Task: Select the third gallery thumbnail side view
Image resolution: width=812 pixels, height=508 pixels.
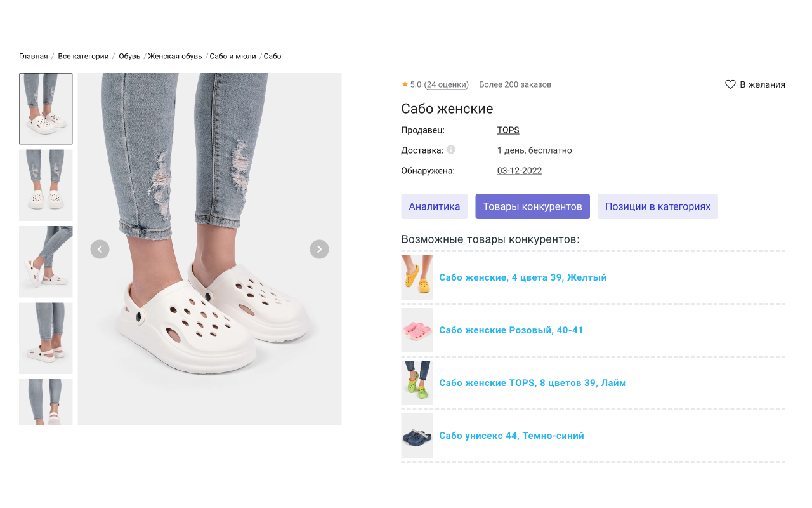Action: coord(46,262)
